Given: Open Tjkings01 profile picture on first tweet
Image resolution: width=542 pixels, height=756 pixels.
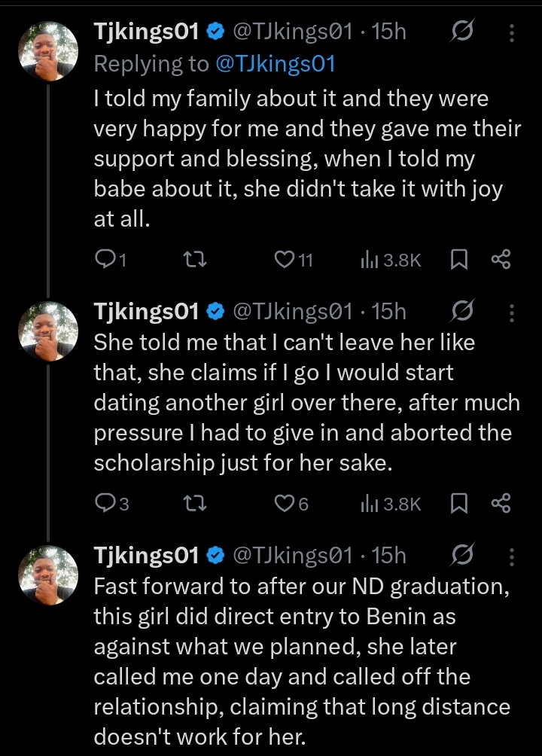Looking at the screenshot, I should (x=47, y=52).
